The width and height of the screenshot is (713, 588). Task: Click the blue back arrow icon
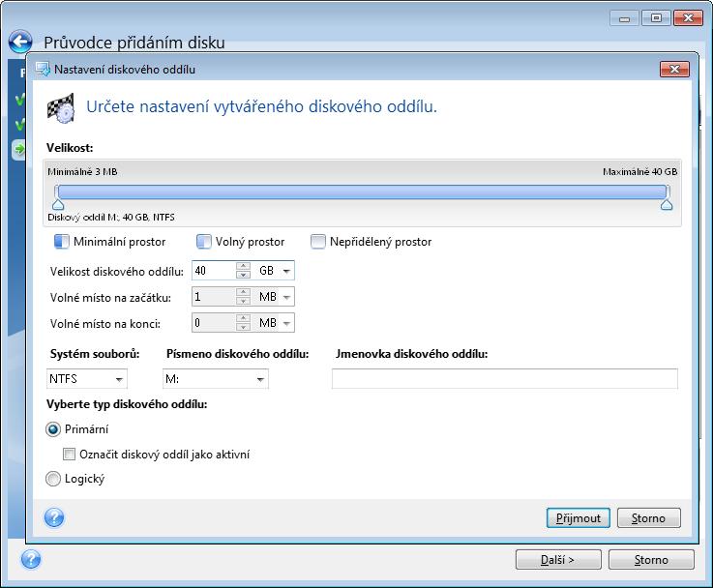point(20,43)
